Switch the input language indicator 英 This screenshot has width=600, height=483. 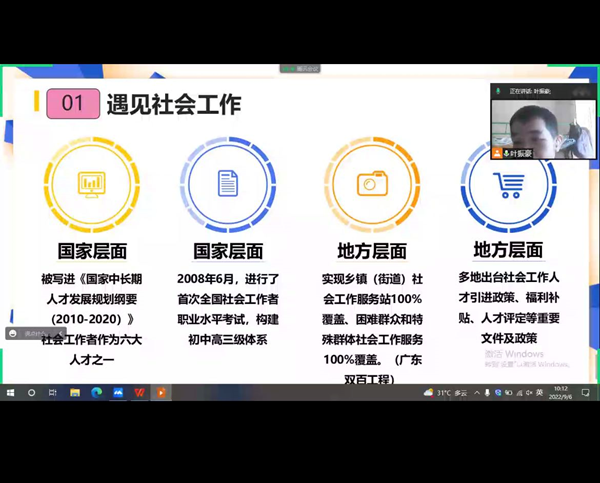point(540,393)
